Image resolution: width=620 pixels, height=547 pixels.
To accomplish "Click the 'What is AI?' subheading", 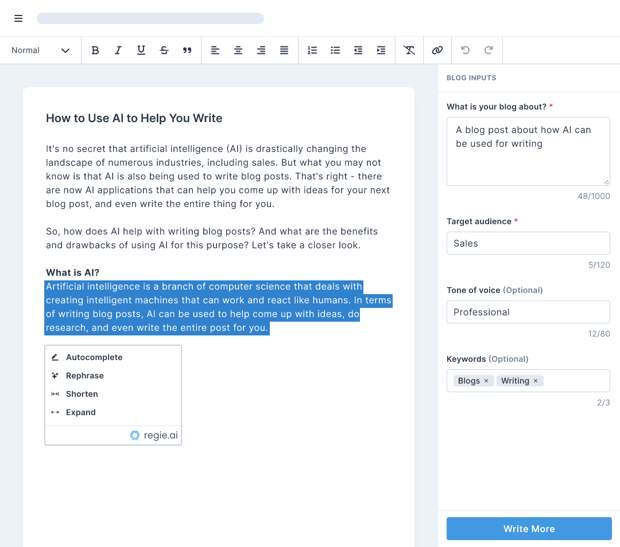I will pyautogui.click(x=72, y=273).
